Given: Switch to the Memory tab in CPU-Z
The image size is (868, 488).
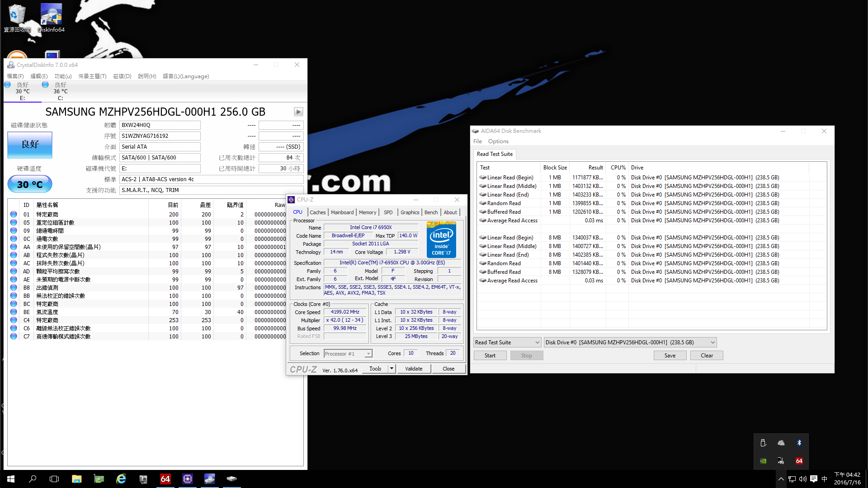Looking at the screenshot, I should (x=368, y=212).
